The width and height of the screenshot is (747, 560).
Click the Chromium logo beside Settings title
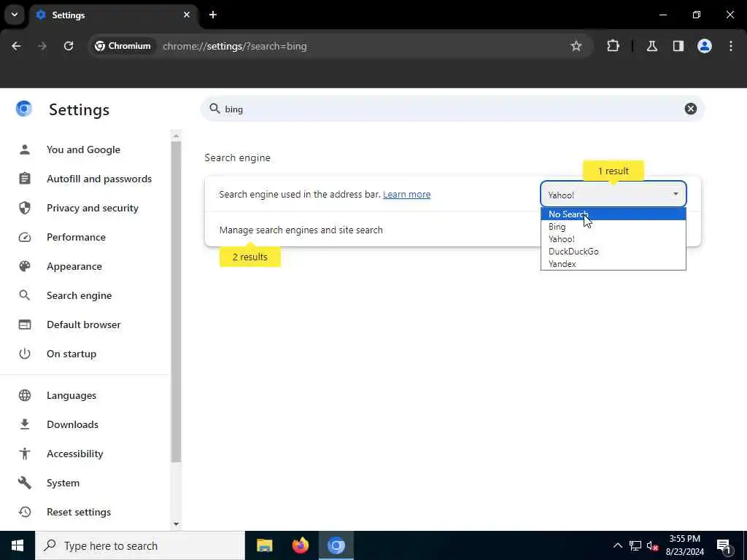pyautogui.click(x=24, y=109)
